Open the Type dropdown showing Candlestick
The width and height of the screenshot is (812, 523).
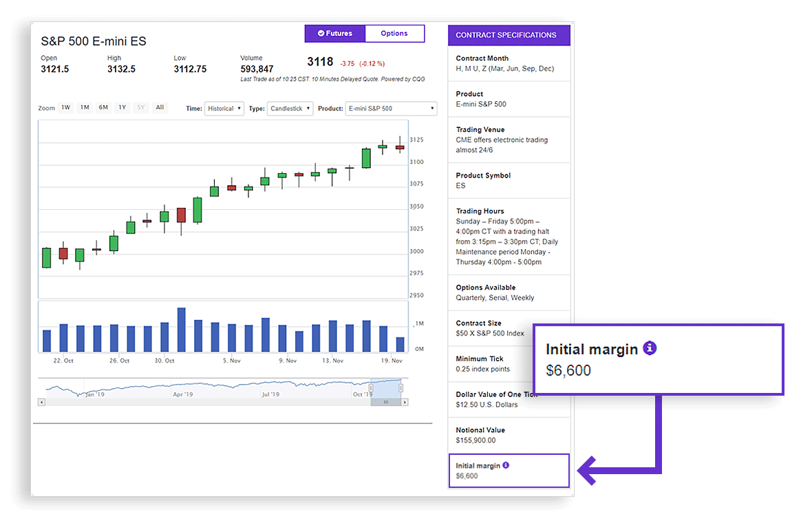[290, 109]
